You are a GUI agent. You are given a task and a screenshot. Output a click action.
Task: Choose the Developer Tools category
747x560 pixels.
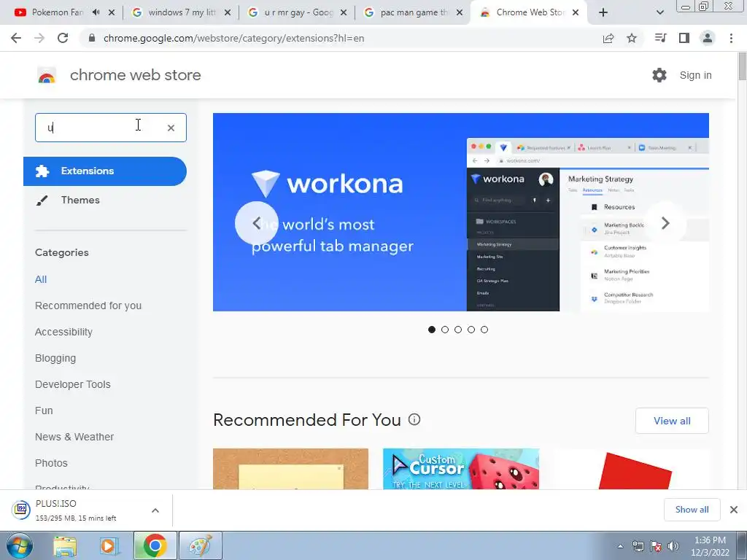pos(72,384)
